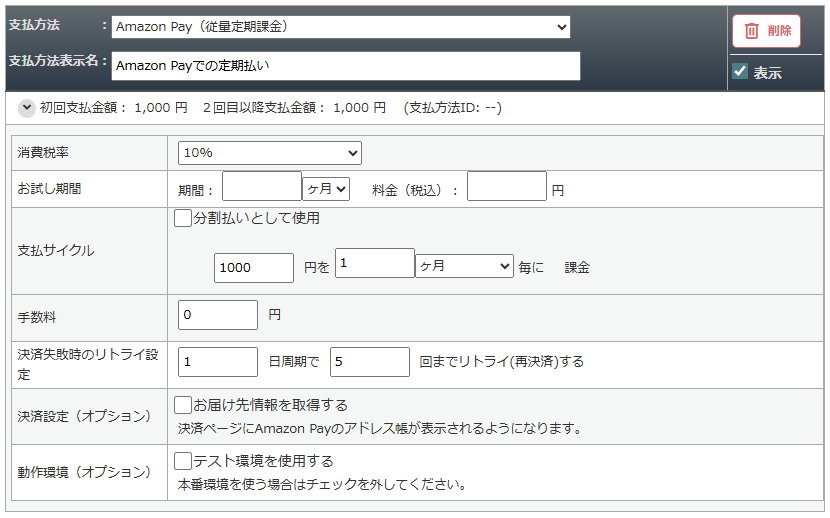Screen dimensions: 830x518
Task: Click the お試し期間 period input field
Action: (x=261, y=187)
